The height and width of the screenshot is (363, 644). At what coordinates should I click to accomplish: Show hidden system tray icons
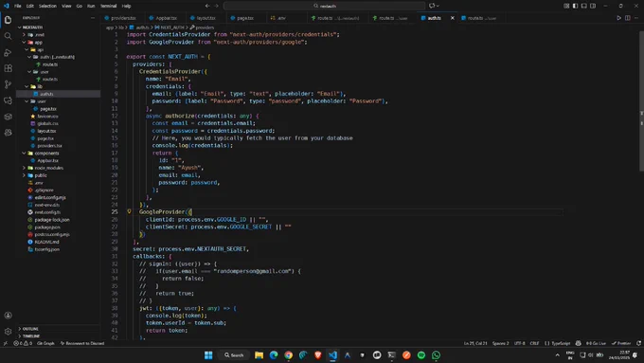557,355
